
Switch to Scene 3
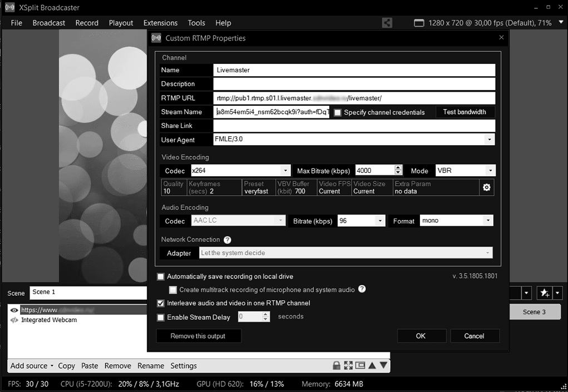[x=535, y=312]
